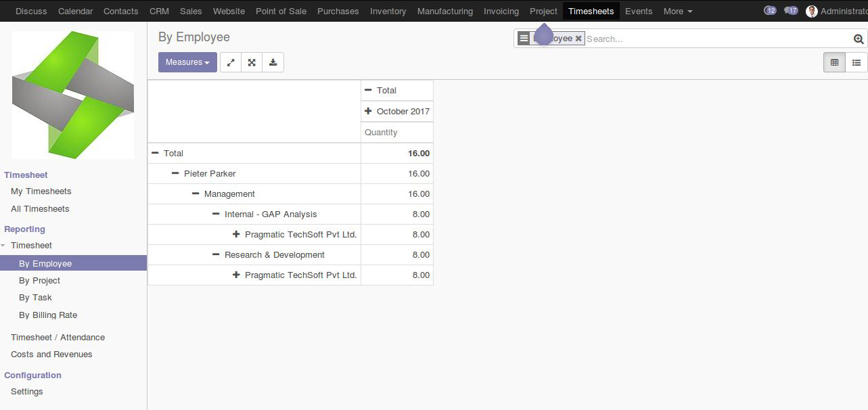Click the search magnifier icon

coord(859,39)
